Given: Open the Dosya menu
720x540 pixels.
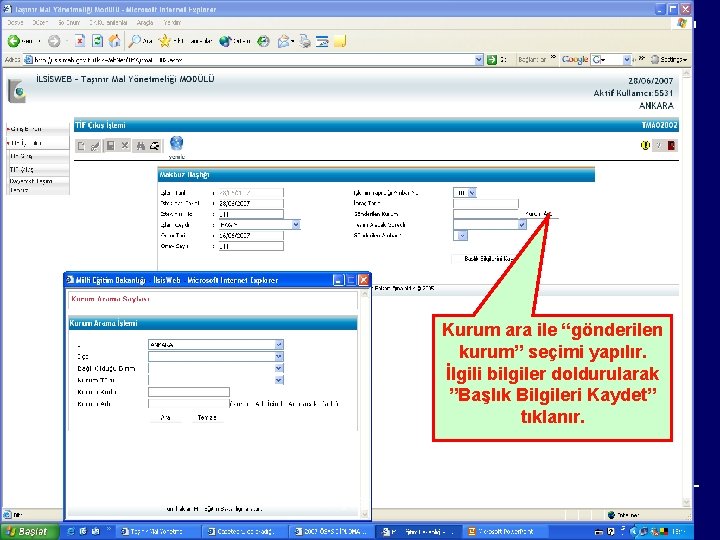Looking at the screenshot, I should tap(15, 22).
